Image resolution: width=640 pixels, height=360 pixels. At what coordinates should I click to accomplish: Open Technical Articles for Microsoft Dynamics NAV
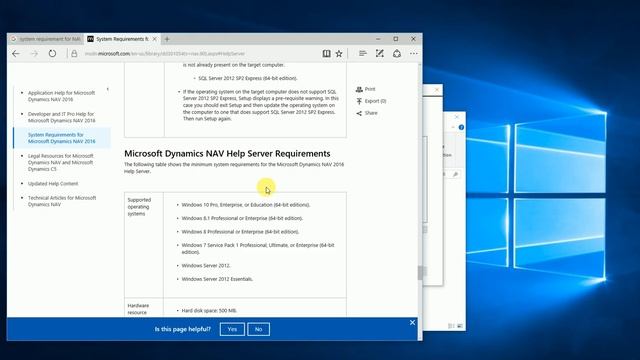coord(62,201)
